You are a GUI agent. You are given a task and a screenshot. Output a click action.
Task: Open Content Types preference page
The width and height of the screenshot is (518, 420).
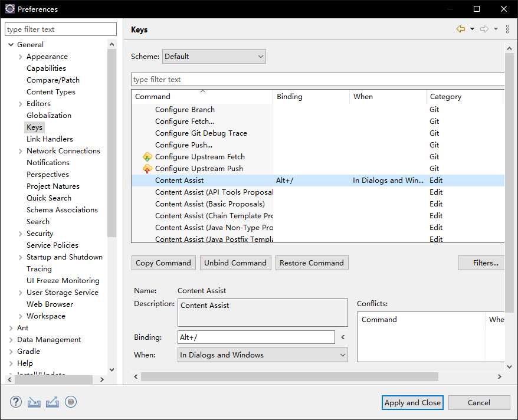pyautogui.click(x=51, y=92)
